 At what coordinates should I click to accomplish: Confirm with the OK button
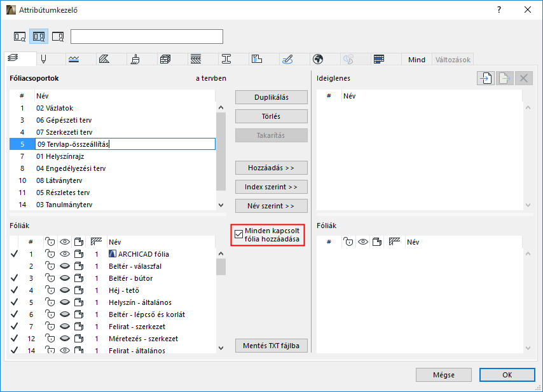[507, 375]
